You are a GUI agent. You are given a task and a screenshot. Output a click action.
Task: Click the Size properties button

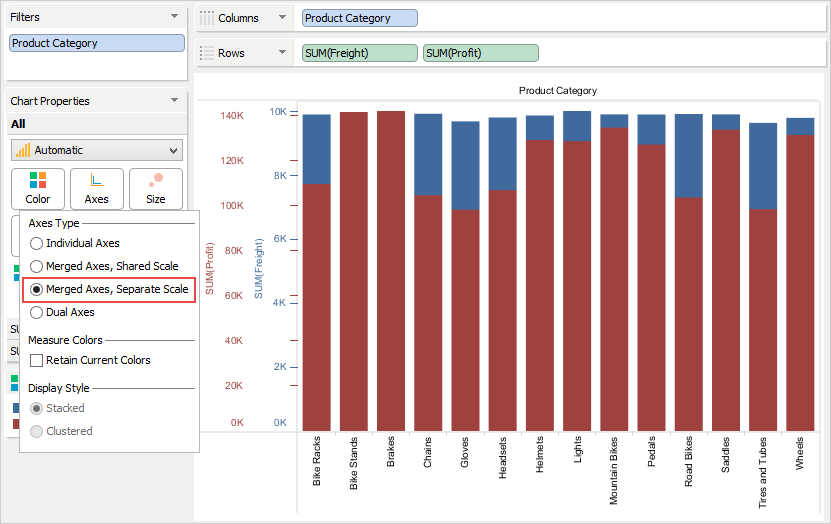(156, 189)
